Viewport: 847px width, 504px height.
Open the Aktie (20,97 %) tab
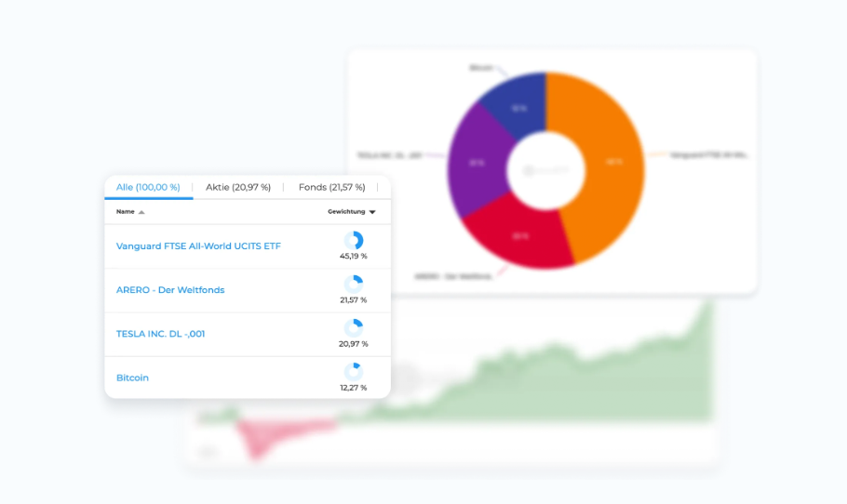tap(238, 187)
